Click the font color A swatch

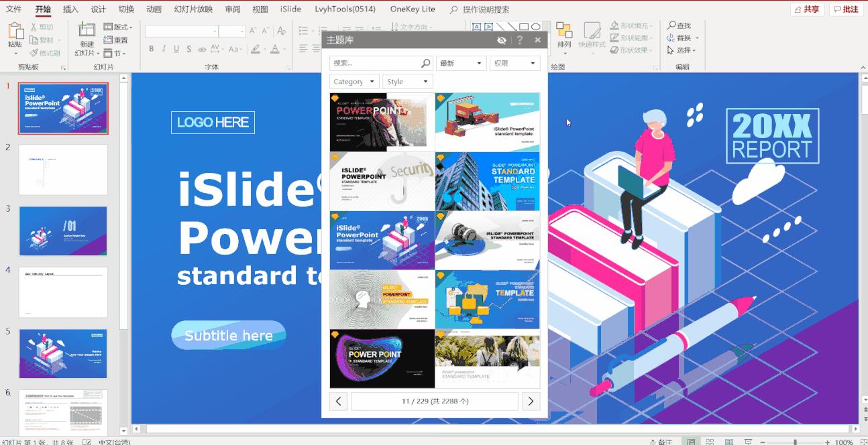point(274,49)
